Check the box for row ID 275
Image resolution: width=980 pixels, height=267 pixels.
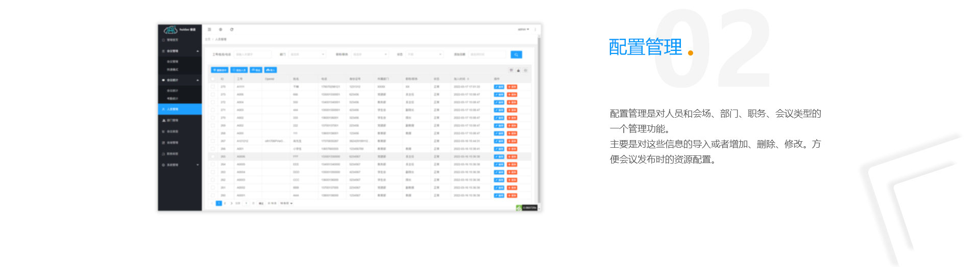[x=213, y=87]
